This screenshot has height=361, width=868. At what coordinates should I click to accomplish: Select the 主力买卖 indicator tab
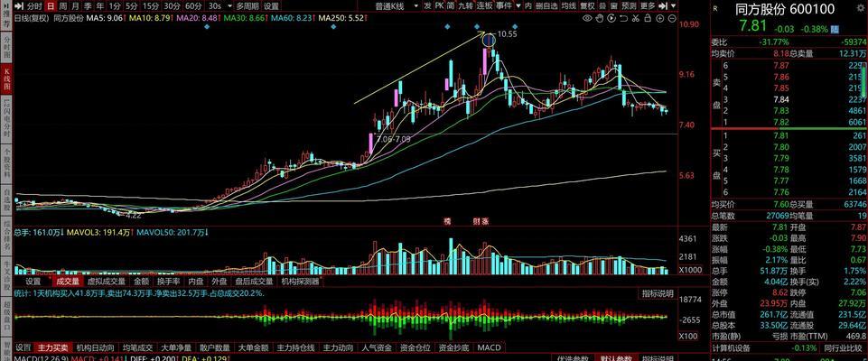53,348
